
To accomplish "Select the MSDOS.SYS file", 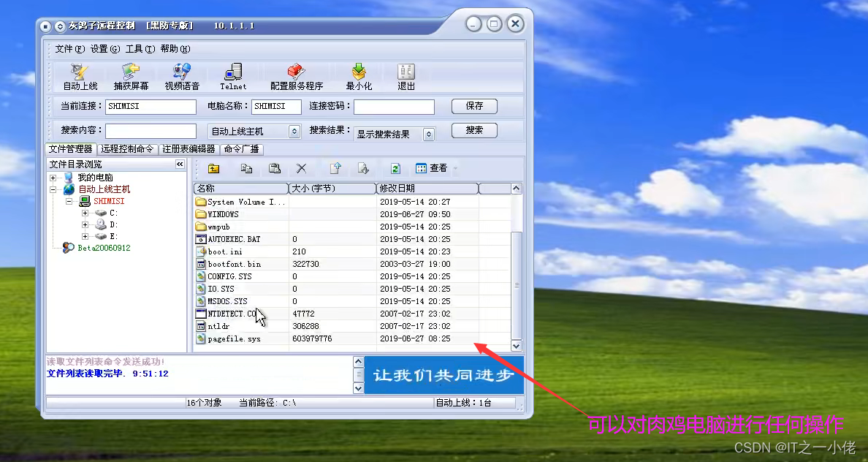I will tap(222, 301).
